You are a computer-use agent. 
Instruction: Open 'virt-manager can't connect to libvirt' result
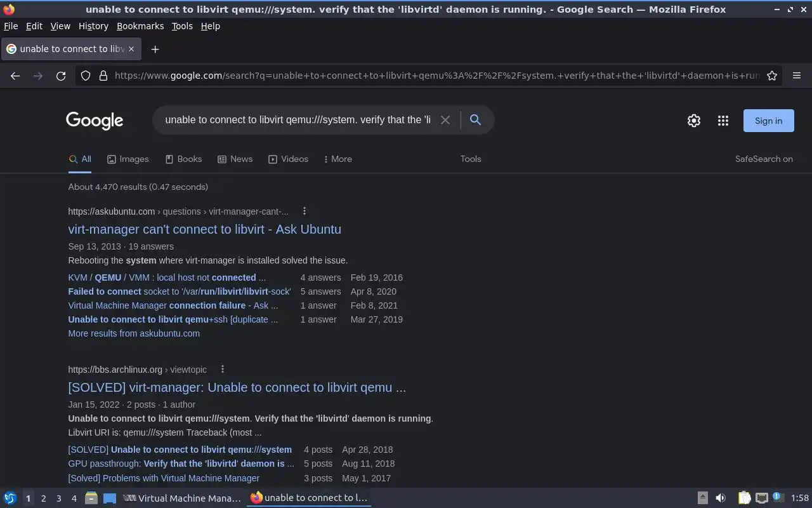click(204, 229)
